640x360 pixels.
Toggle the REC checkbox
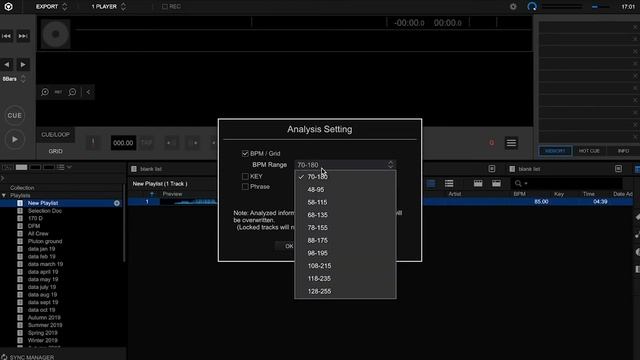(x=164, y=7)
